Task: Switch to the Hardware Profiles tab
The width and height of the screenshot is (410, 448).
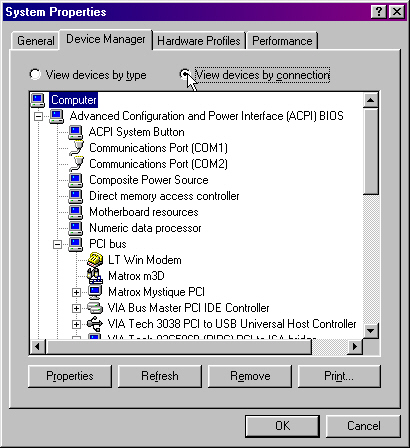Action: coord(199,41)
